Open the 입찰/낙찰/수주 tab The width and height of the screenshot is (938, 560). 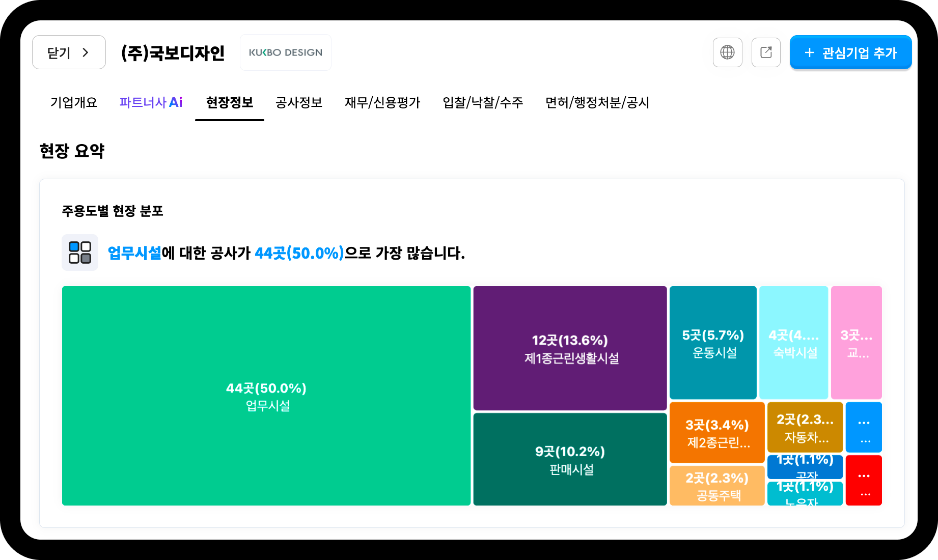(x=483, y=102)
